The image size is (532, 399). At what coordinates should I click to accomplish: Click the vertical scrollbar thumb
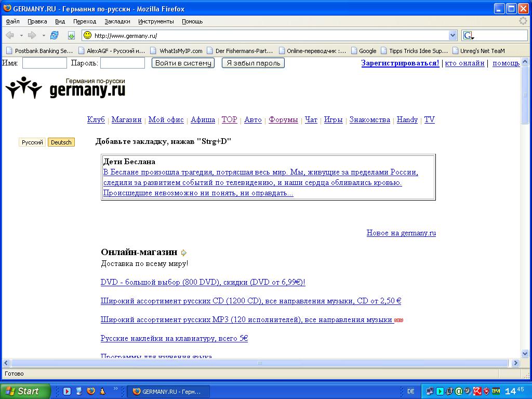tap(525, 95)
